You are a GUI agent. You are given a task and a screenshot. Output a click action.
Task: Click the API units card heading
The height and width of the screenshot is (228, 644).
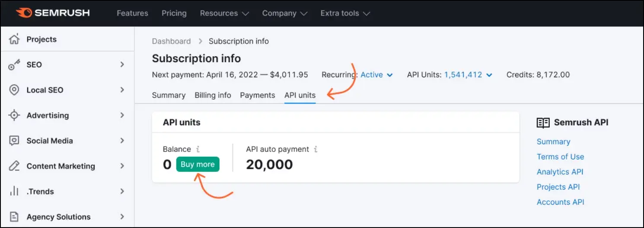[182, 123]
